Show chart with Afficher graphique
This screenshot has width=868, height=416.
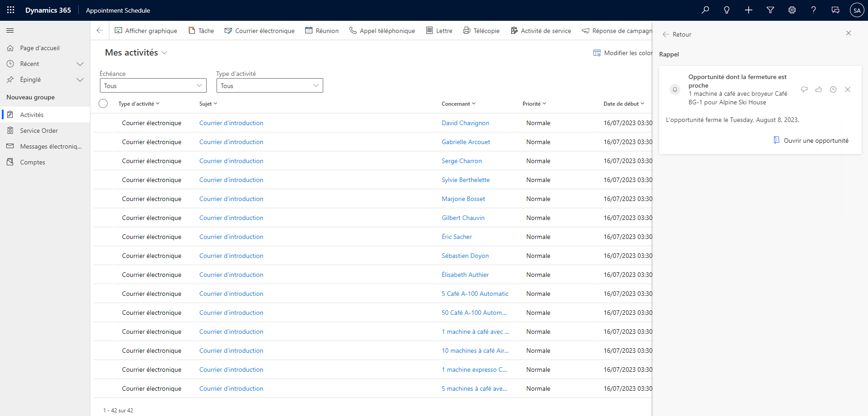[x=146, y=31]
